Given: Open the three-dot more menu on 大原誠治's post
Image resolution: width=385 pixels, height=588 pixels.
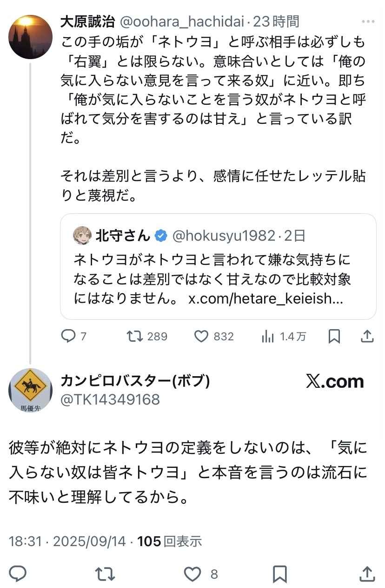Looking at the screenshot, I should (367, 21).
